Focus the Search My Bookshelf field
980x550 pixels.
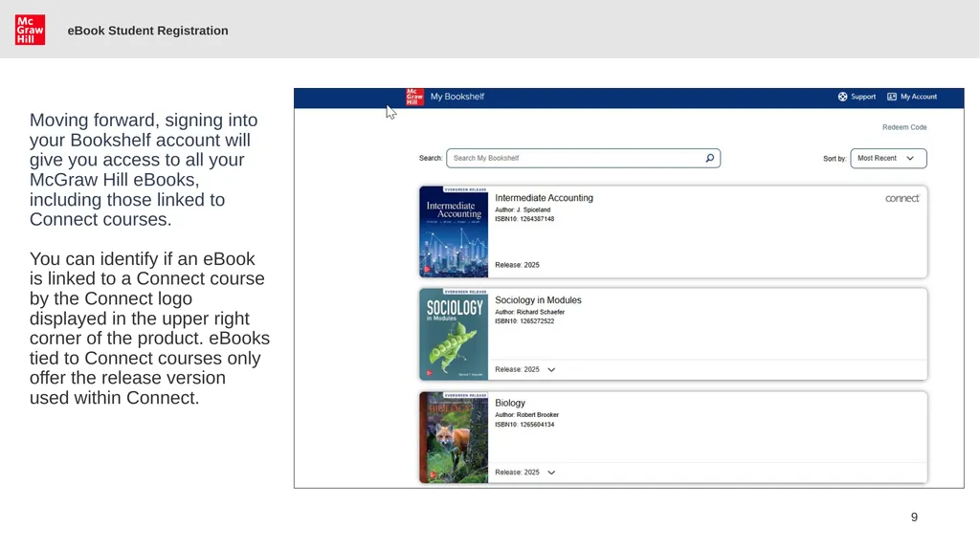tap(583, 158)
